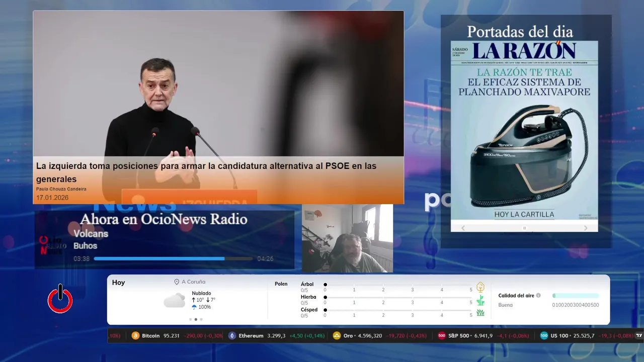Click the Buena air quality status
The image size is (644, 362).
tap(506, 305)
